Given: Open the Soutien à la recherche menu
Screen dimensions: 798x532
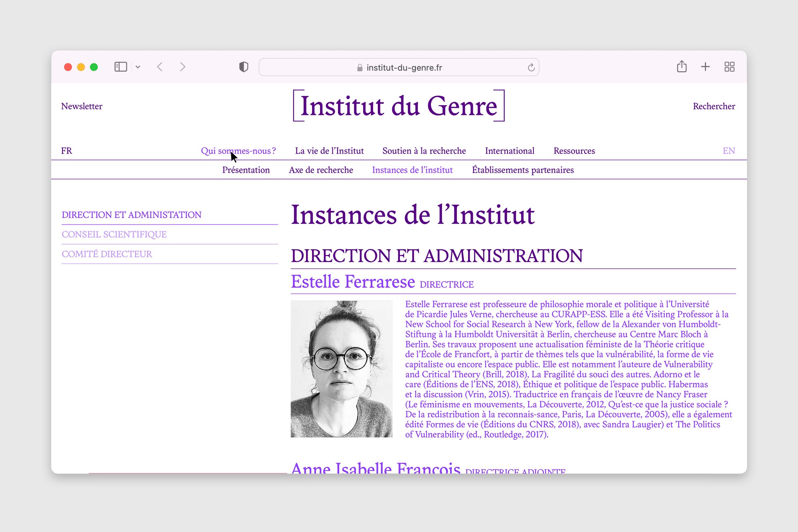Looking at the screenshot, I should coord(424,151).
